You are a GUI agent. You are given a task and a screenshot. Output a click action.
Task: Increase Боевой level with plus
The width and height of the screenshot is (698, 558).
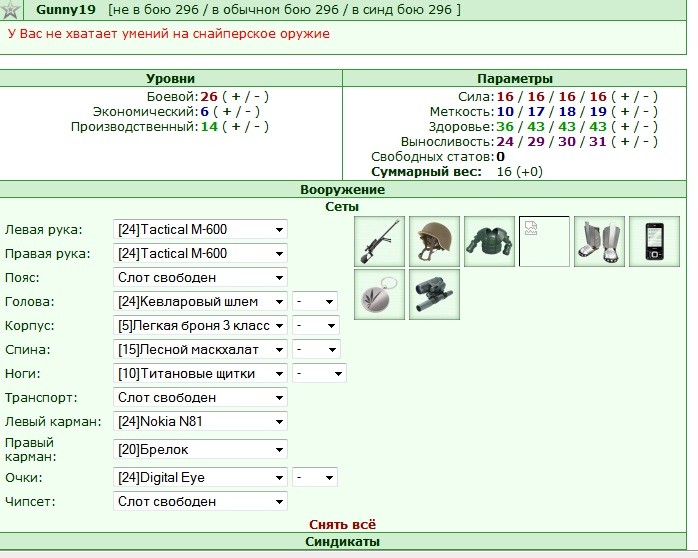tap(236, 97)
